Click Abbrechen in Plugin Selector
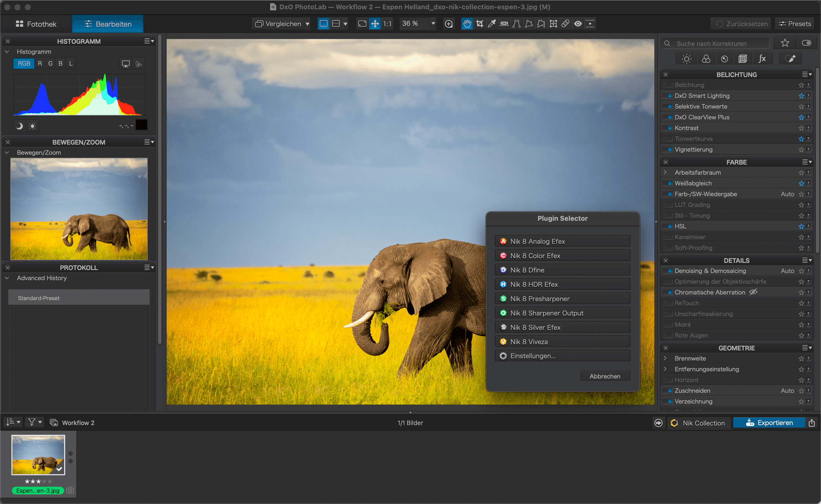The height and width of the screenshot is (504, 821). 605,376
